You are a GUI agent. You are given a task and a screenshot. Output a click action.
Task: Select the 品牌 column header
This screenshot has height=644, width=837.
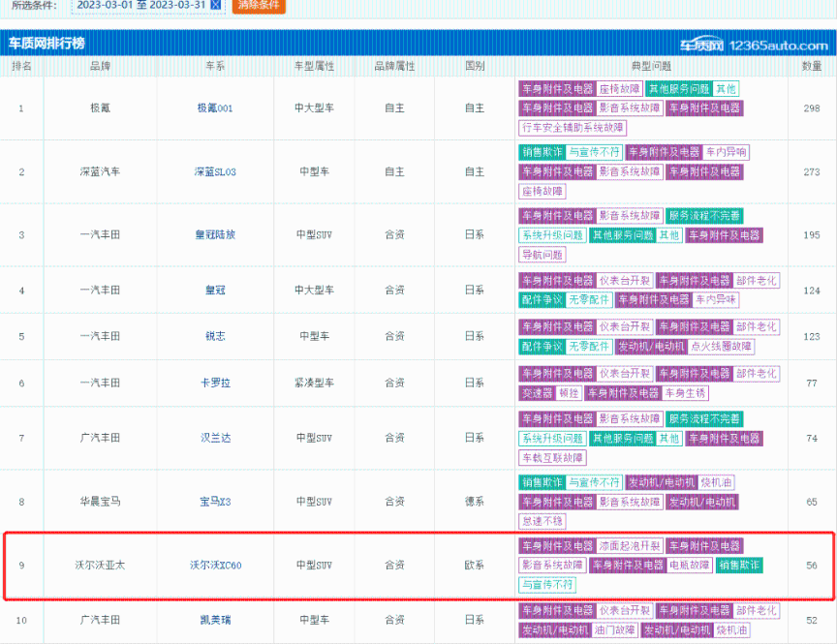point(100,66)
